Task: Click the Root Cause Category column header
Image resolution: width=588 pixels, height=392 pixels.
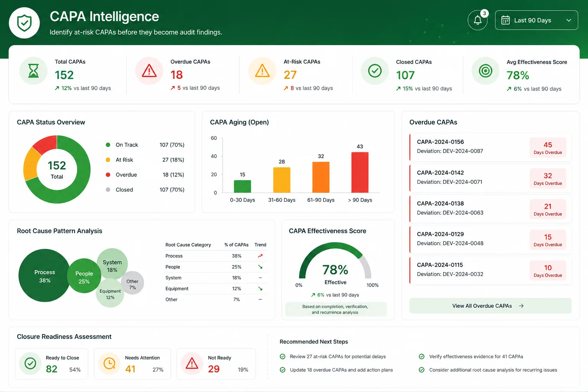Action: click(x=188, y=245)
